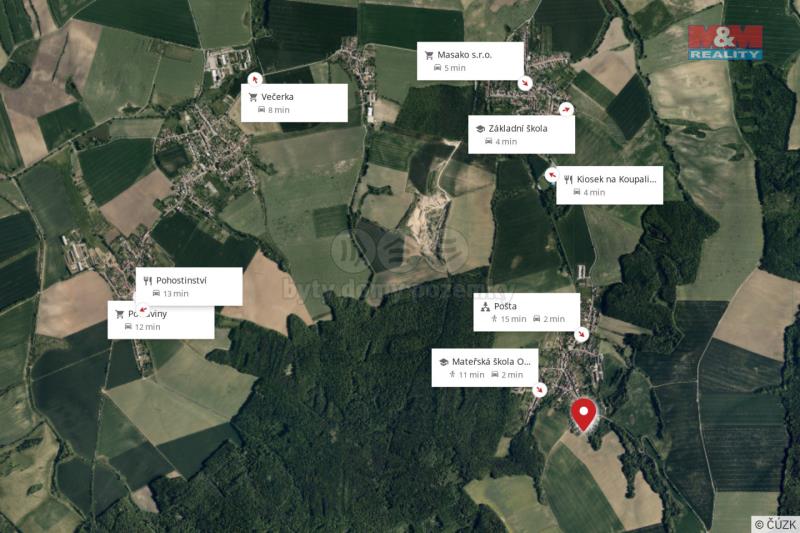Click the © ČÚZK attribution link
800x533 pixels.
coord(775,524)
